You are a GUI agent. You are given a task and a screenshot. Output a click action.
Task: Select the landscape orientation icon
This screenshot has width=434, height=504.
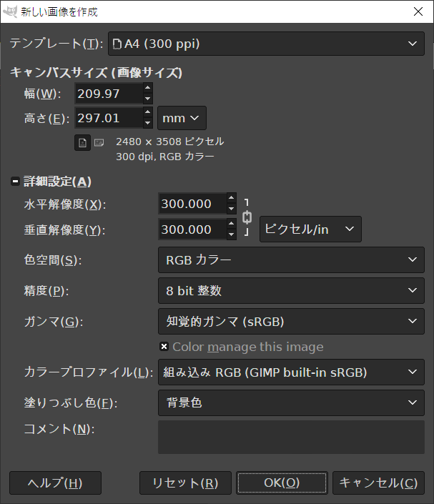[x=99, y=143]
